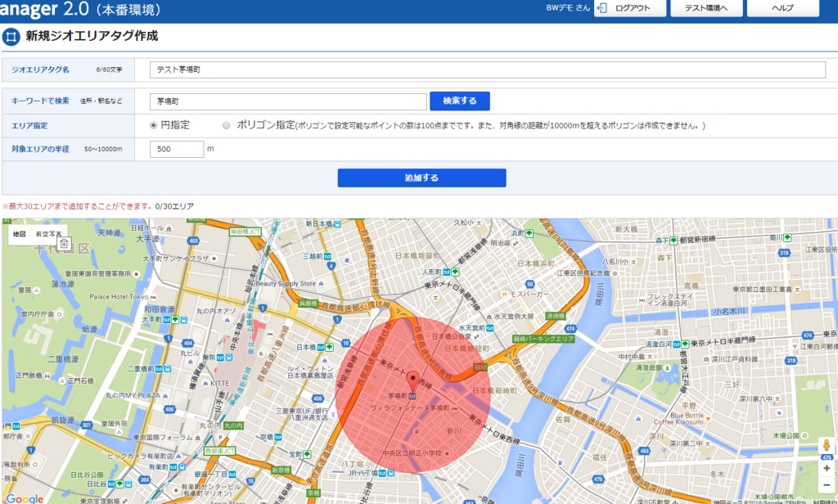Click the 中央区立明正小学校 label

[x=412, y=453]
